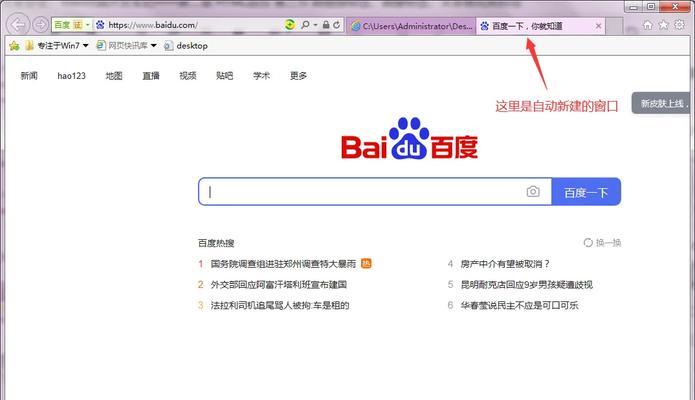695x400 pixels.
Task: Click the camera image search icon
Action: point(533,192)
